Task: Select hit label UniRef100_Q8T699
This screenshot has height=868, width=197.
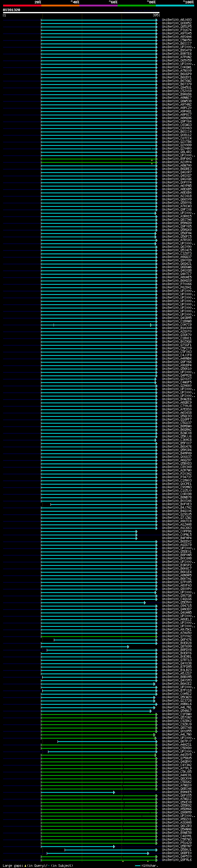Action: (177, 647)
